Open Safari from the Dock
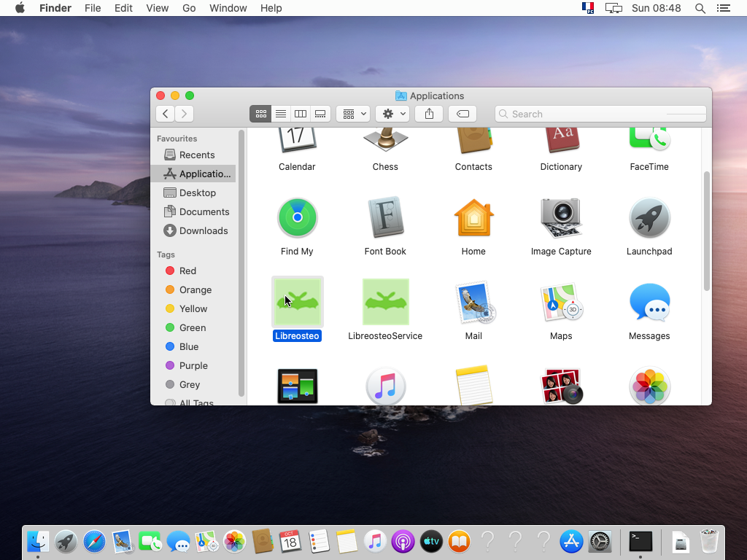Image resolution: width=747 pixels, height=560 pixels. [94, 542]
